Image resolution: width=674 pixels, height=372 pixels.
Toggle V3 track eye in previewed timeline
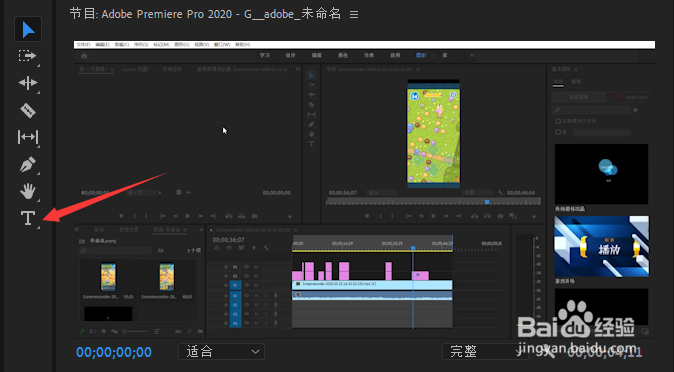[x=256, y=267]
